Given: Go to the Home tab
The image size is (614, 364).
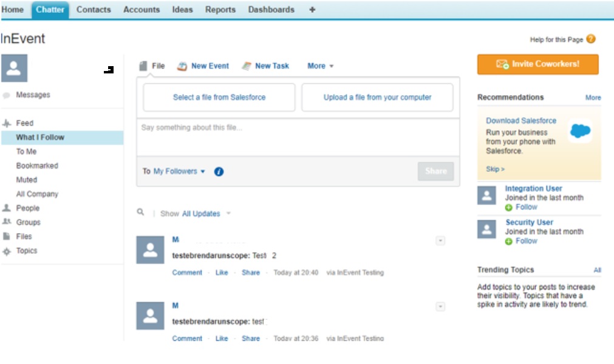Looking at the screenshot, I should tap(13, 10).
